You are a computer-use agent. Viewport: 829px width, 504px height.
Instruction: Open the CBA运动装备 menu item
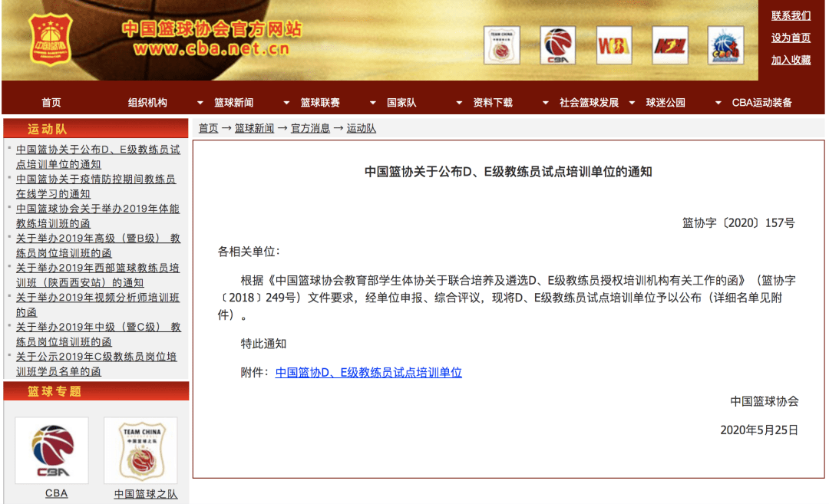(762, 103)
